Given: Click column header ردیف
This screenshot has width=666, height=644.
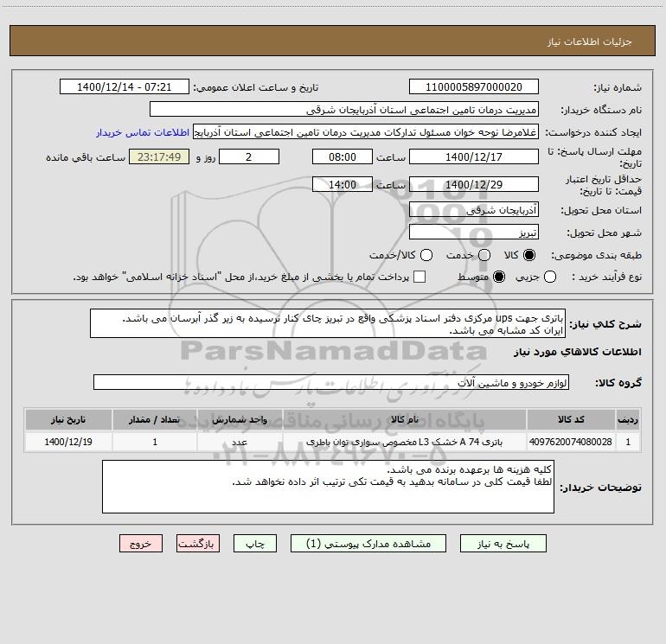Looking at the screenshot, I should tap(628, 419).
